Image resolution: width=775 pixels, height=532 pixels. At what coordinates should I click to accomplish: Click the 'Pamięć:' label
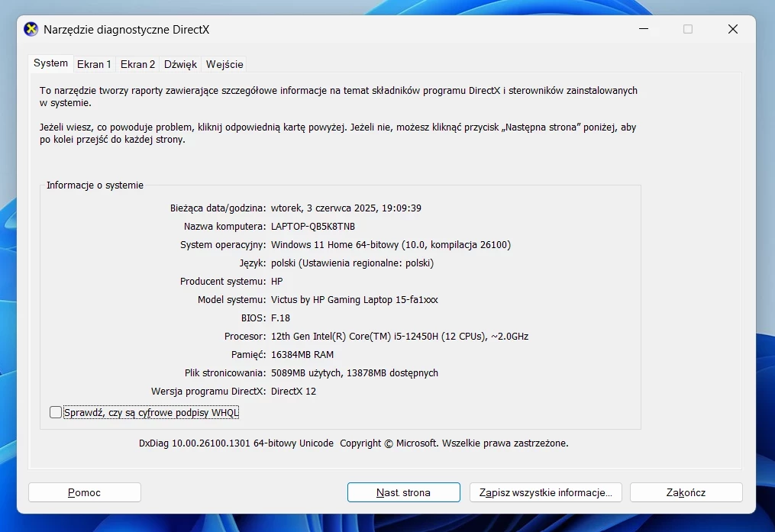pos(249,355)
